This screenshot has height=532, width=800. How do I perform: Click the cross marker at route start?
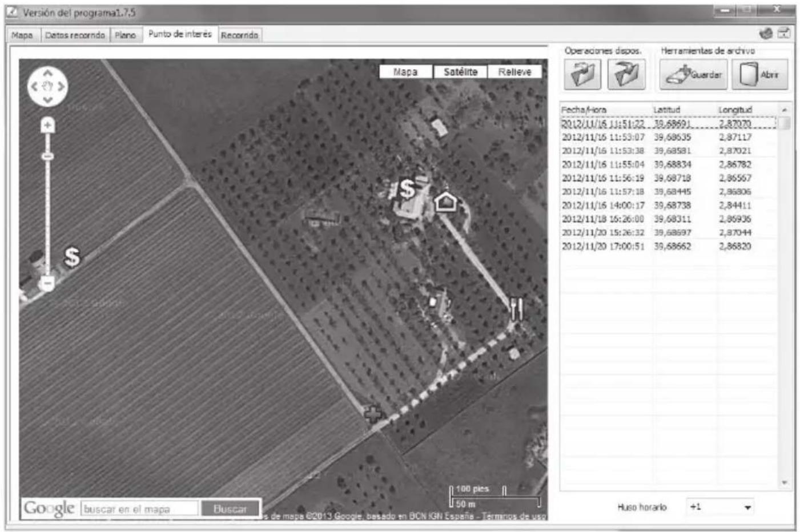pyautogui.click(x=373, y=414)
